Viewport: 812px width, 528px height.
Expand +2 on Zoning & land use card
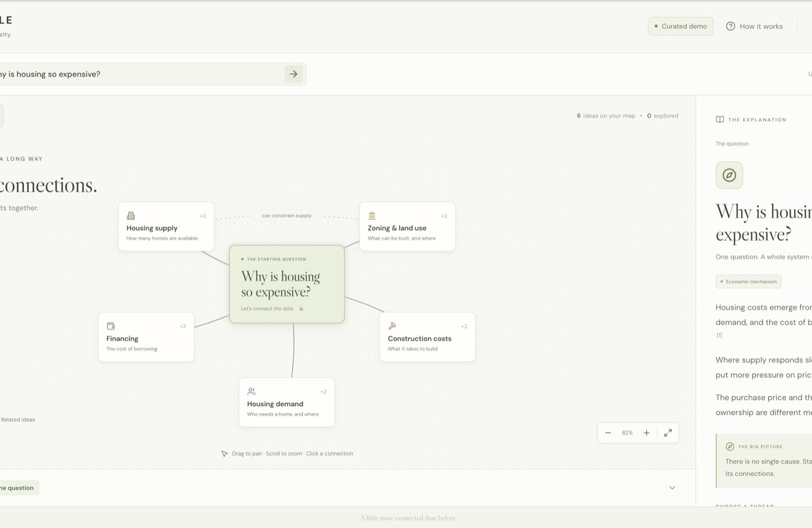444,216
